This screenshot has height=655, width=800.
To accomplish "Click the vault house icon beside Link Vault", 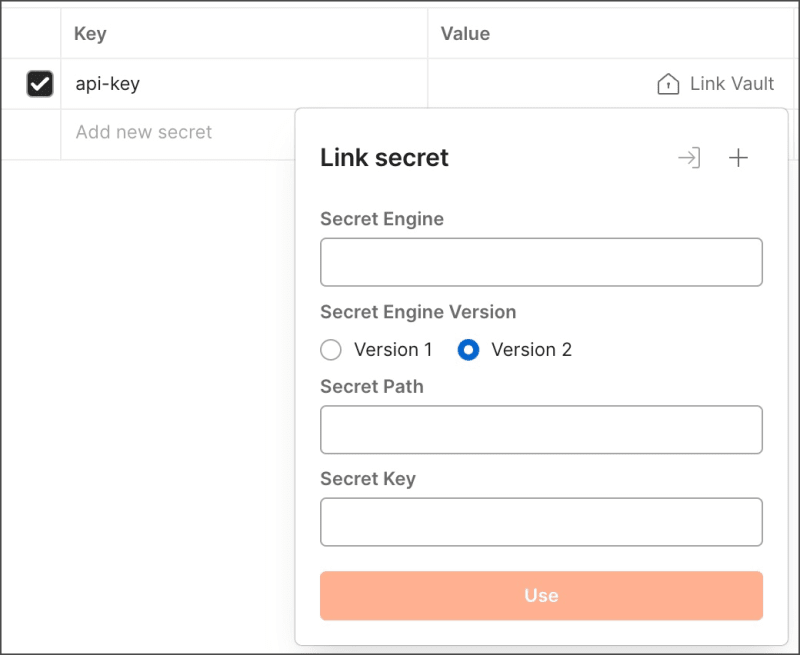I will (x=667, y=84).
